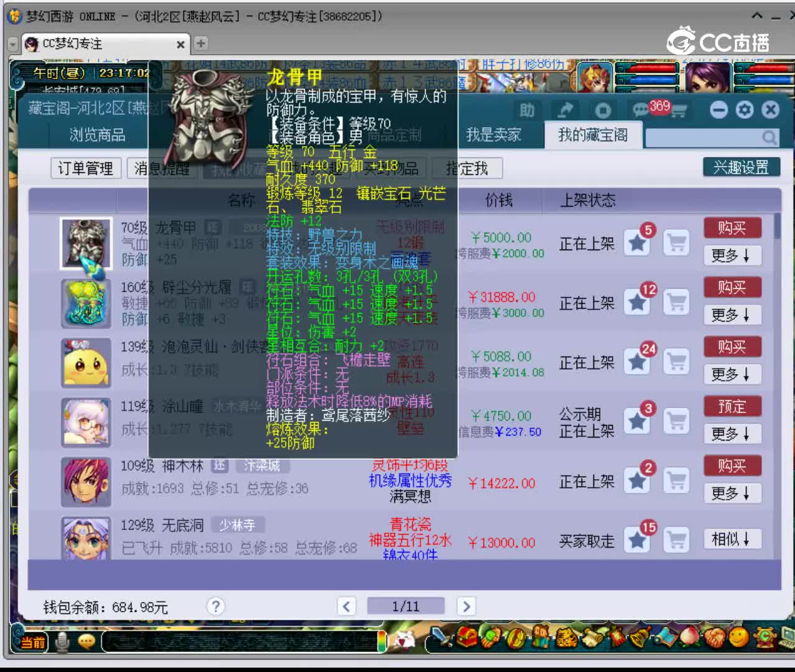Click the sword attack icon in bottom toolbar
The image size is (795, 672).
pos(442,638)
